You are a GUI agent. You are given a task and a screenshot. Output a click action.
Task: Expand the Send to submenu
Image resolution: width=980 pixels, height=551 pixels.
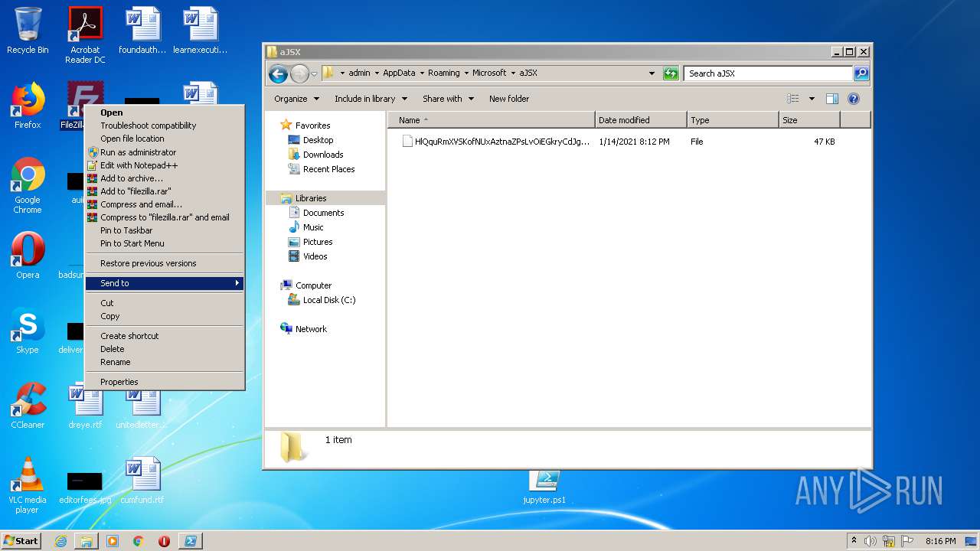pyautogui.click(x=165, y=283)
